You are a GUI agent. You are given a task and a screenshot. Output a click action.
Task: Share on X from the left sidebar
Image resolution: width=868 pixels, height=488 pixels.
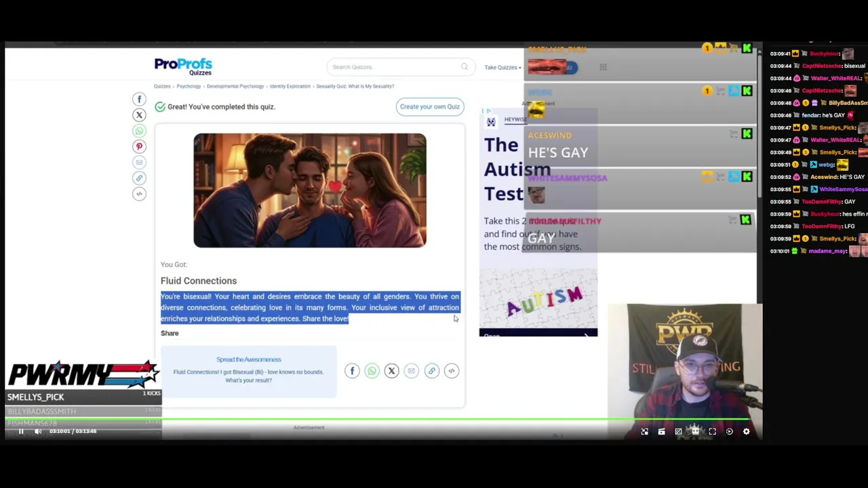pyautogui.click(x=139, y=115)
